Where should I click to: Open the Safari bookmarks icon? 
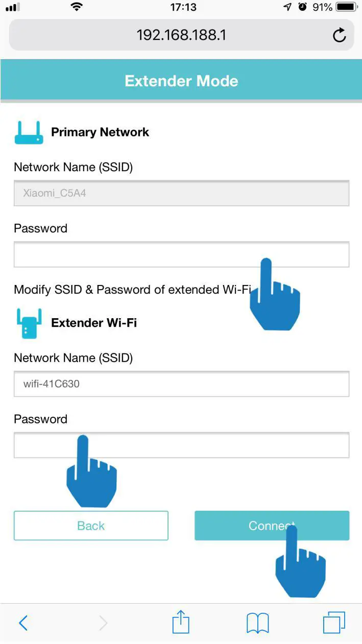(257, 623)
